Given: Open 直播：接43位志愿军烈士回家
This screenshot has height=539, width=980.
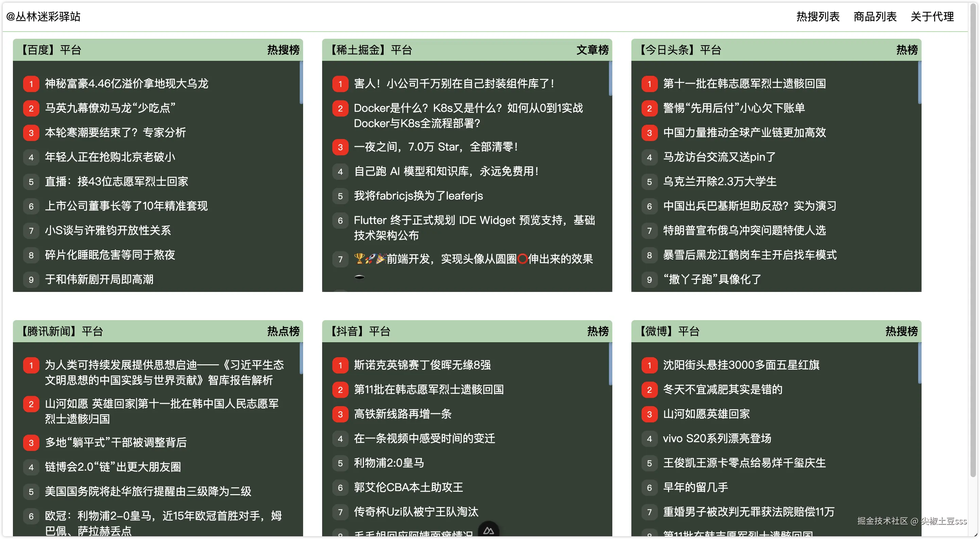Looking at the screenshot, I should (x=117, y=181).
